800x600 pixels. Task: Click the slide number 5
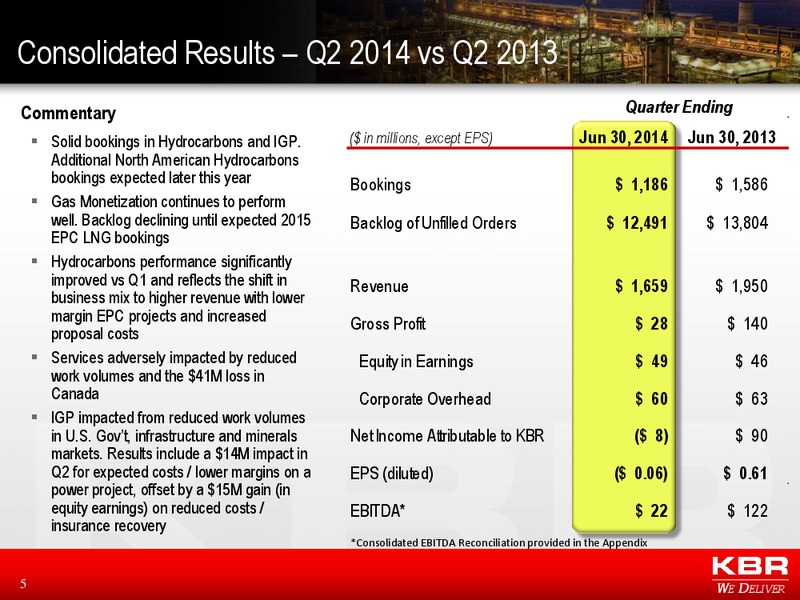tap(23, 584)
